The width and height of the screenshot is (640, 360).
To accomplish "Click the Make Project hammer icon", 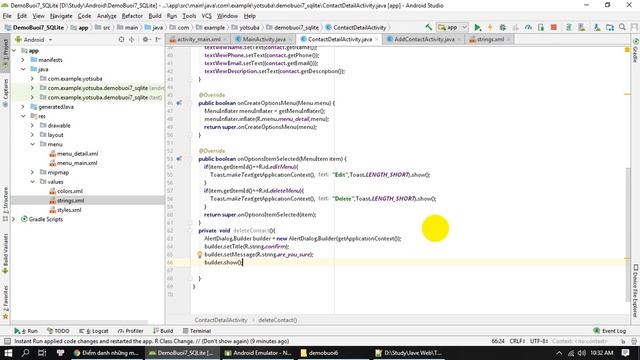I will (x=429, y=27).
